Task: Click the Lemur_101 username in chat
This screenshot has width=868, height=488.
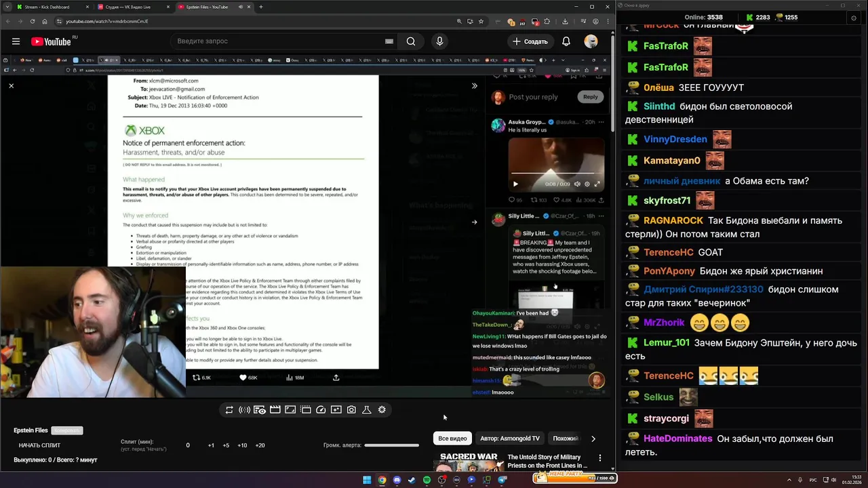Action: tap(667, 343)
